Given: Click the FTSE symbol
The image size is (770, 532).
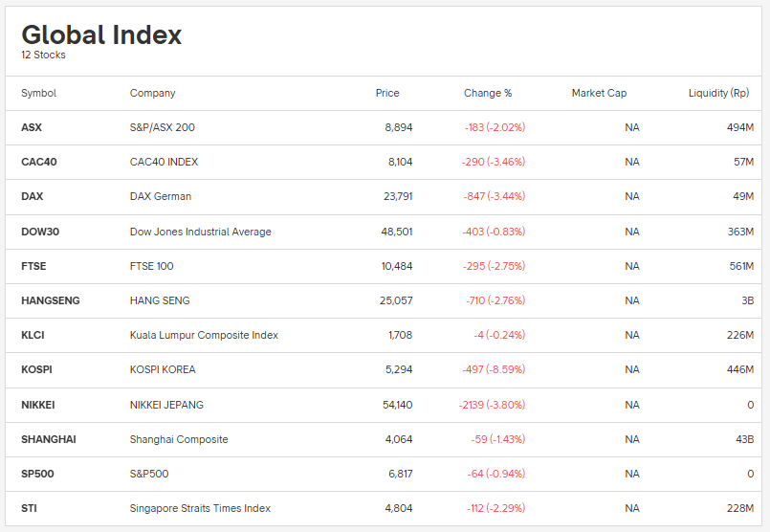Looking at the screenshot, I should click(x=33, y=266).
